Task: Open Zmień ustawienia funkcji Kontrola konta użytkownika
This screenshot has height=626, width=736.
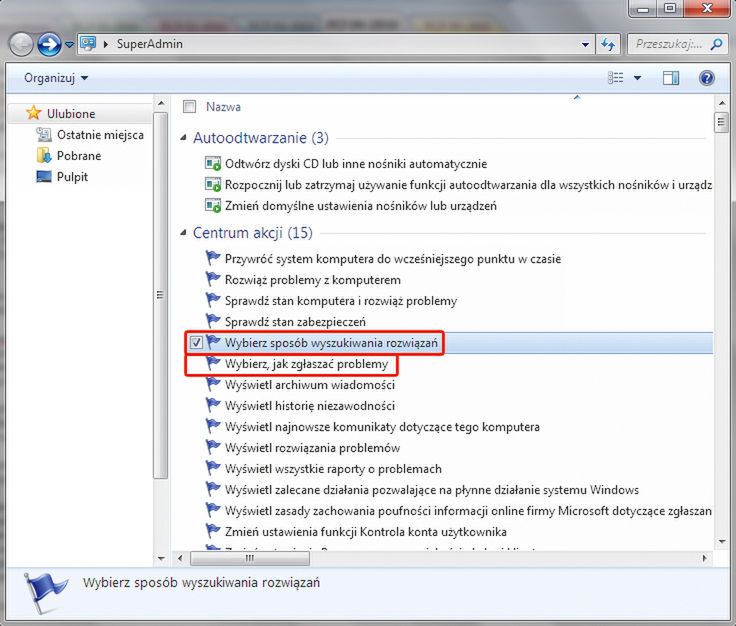Action: pyautogui.click(x=366, y=532)
